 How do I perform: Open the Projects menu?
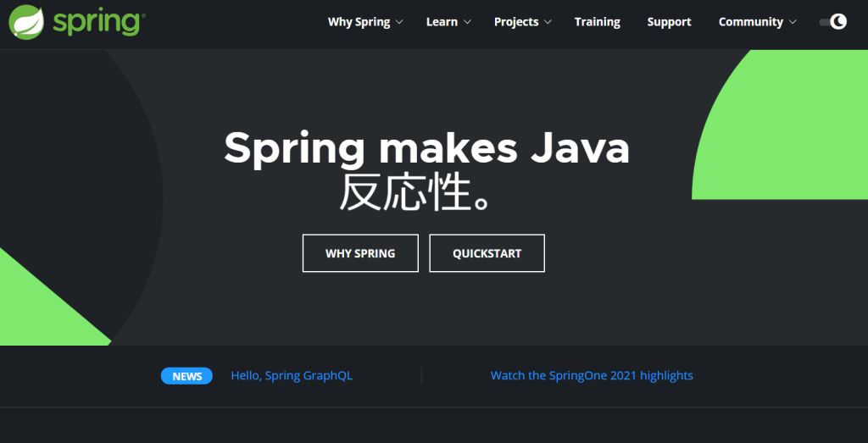(x=516, y=22)
